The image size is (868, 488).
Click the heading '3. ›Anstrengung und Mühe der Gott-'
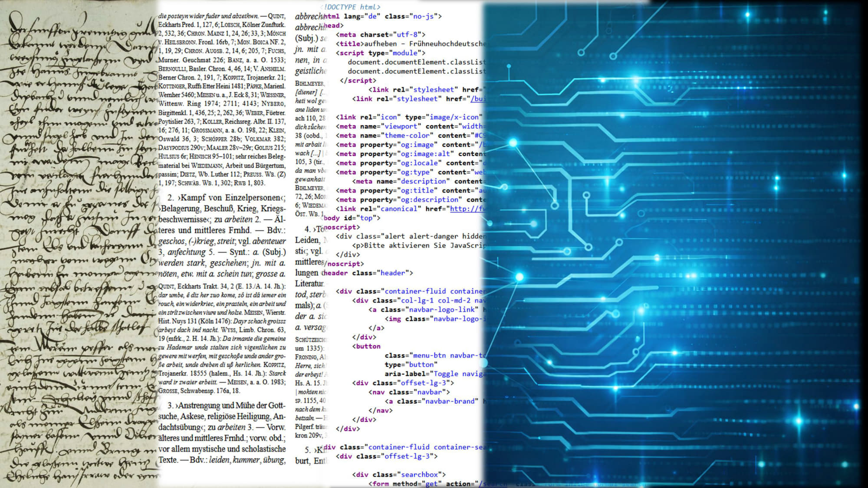coord(226,406)
